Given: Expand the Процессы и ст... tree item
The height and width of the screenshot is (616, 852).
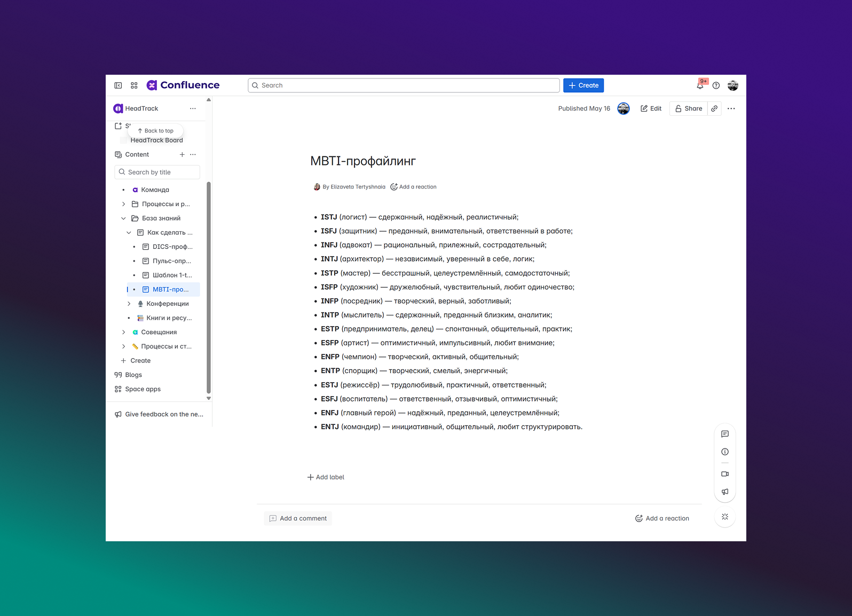Looking at the screenshot, I should click(x=123, y=346).
